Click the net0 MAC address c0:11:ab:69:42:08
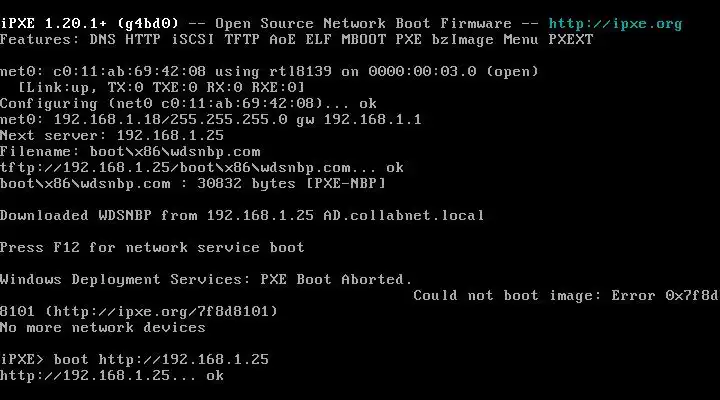Screen dimensions: 720x400 point(129,72)
